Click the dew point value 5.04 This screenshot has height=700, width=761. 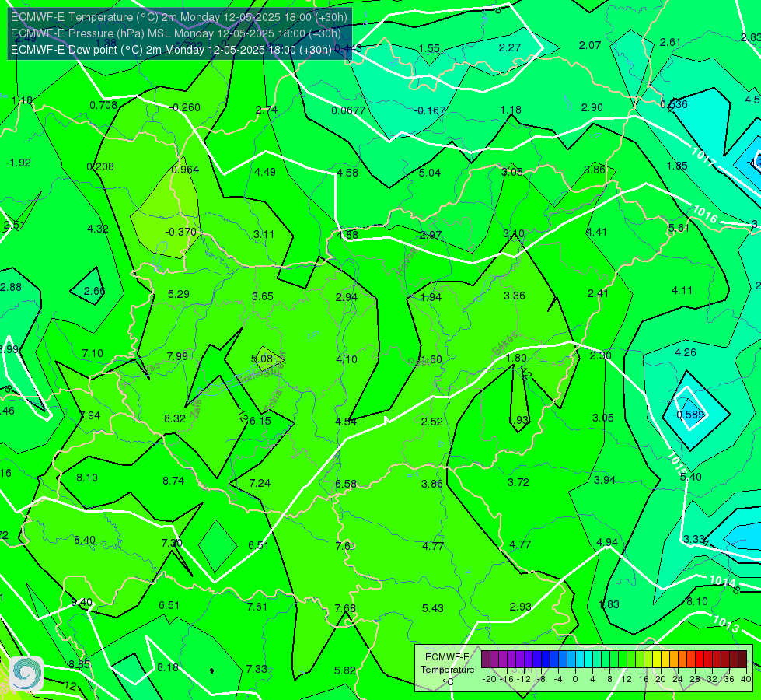click(430, 173)
